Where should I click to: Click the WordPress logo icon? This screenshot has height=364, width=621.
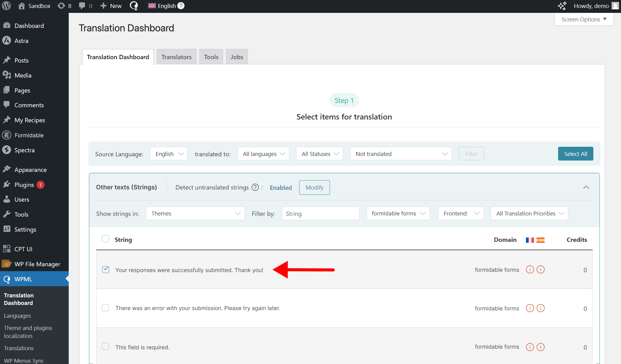(6, 6)
